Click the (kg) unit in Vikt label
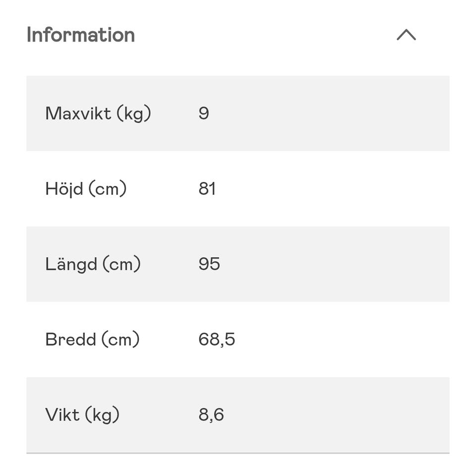Screen dimensions: 476x471 pyautogui.click(x=102, y=415)
